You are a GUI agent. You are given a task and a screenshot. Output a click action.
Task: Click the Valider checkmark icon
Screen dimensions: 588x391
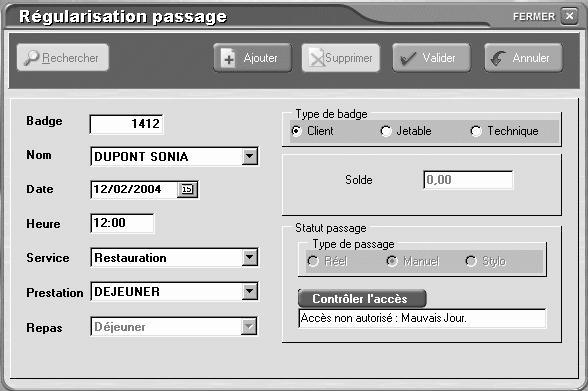408,58
